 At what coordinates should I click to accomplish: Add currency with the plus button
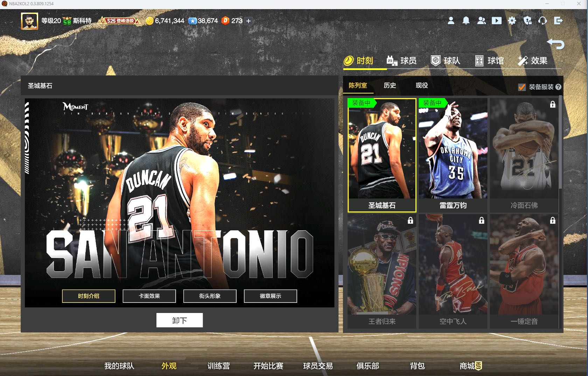point(248,21)
